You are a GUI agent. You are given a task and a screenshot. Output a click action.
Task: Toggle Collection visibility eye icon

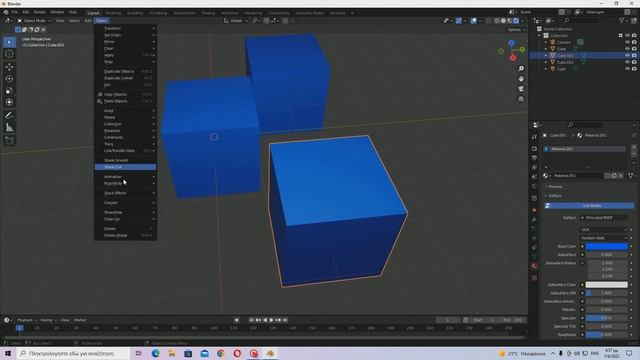coord(627,36)
